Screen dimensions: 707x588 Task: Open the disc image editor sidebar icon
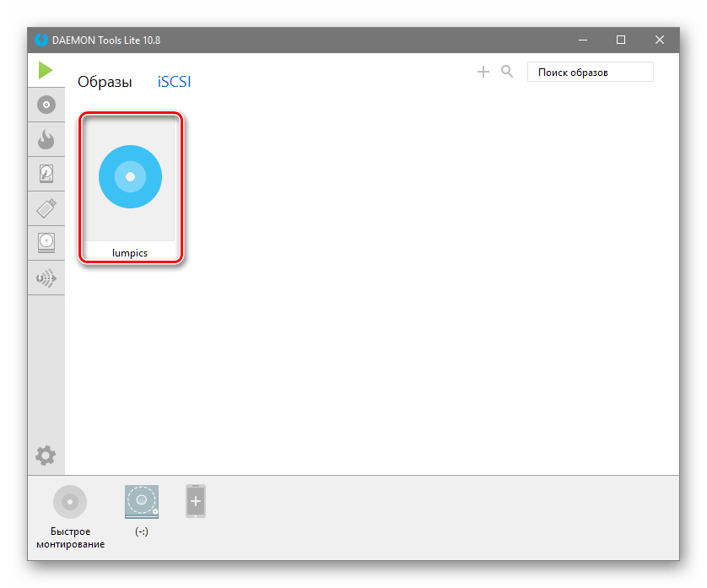[46, 105]
